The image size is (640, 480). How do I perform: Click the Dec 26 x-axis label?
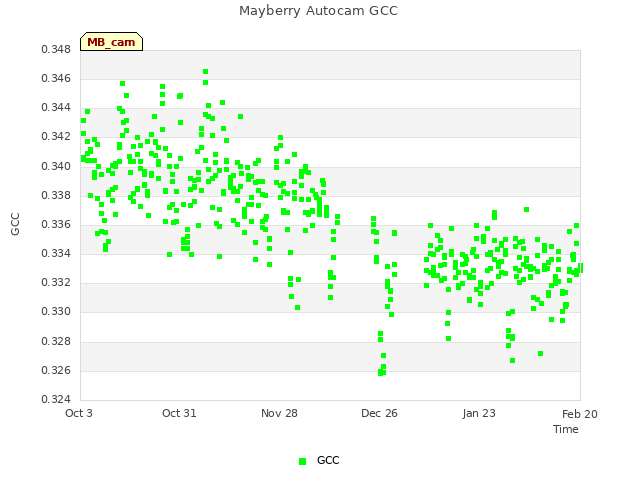tap(379, 413)
